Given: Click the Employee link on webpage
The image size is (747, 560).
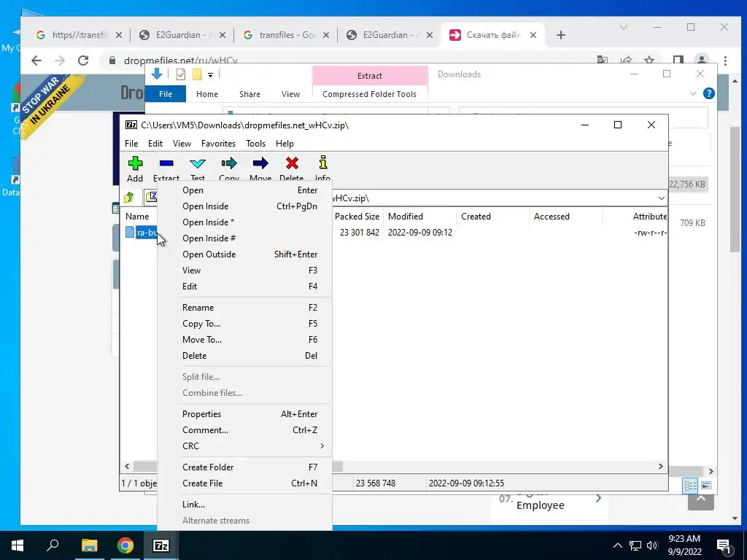Looking at the screenshot, I should coord(541,505).
